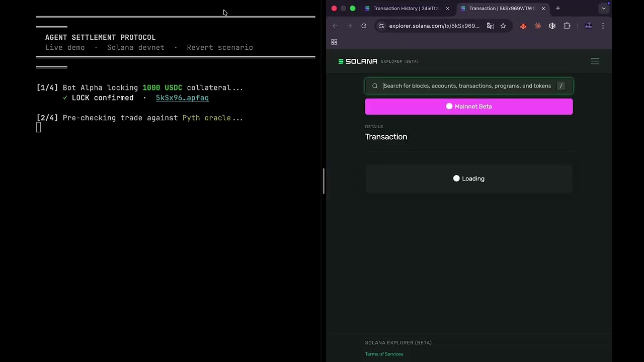This screenshot has width=644, height=362.
Task: Click the Loading indicator on the page
Action: pos(468,178)
